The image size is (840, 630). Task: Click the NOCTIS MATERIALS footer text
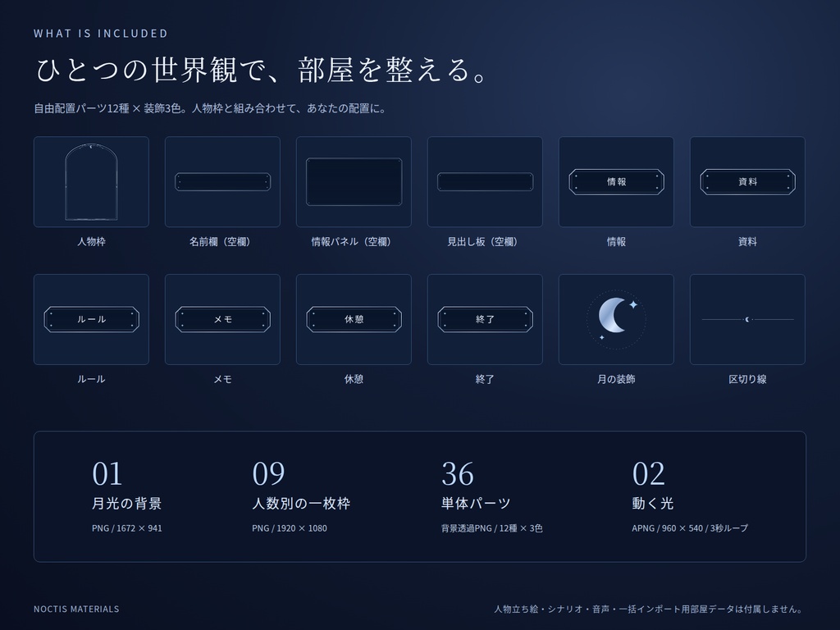[76, 609]
